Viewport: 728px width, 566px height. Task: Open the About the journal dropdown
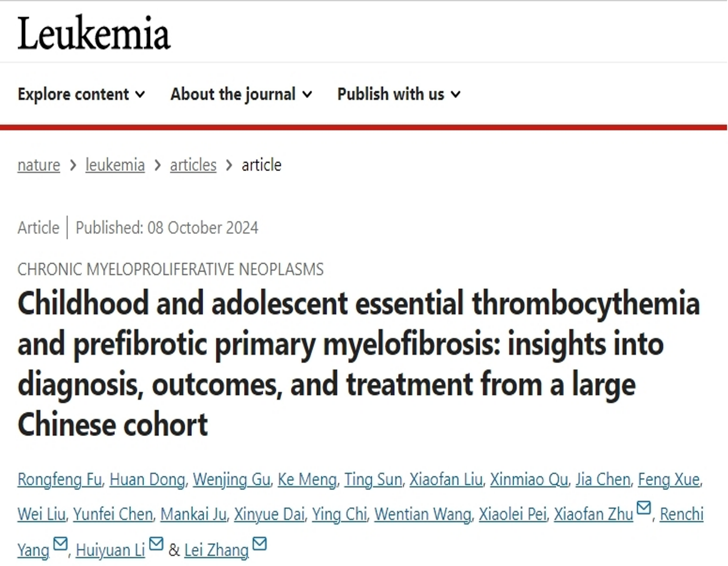[241, 94]
